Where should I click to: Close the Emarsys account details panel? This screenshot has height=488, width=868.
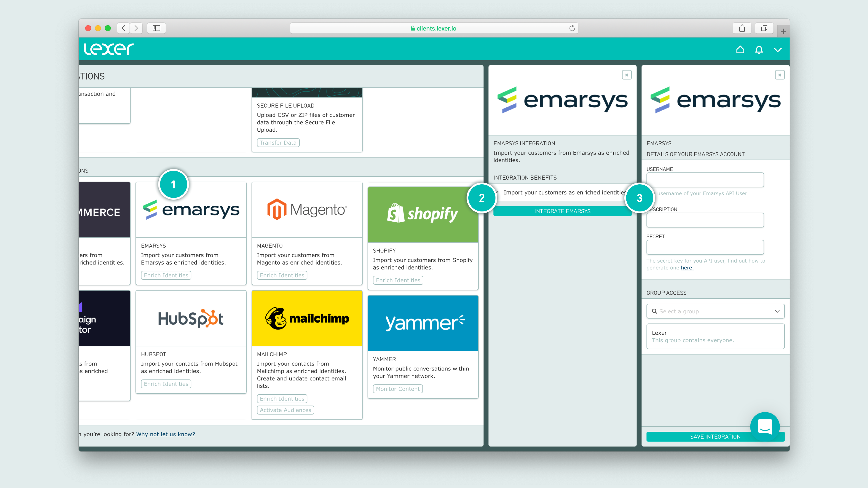click(x=780, y=75)
